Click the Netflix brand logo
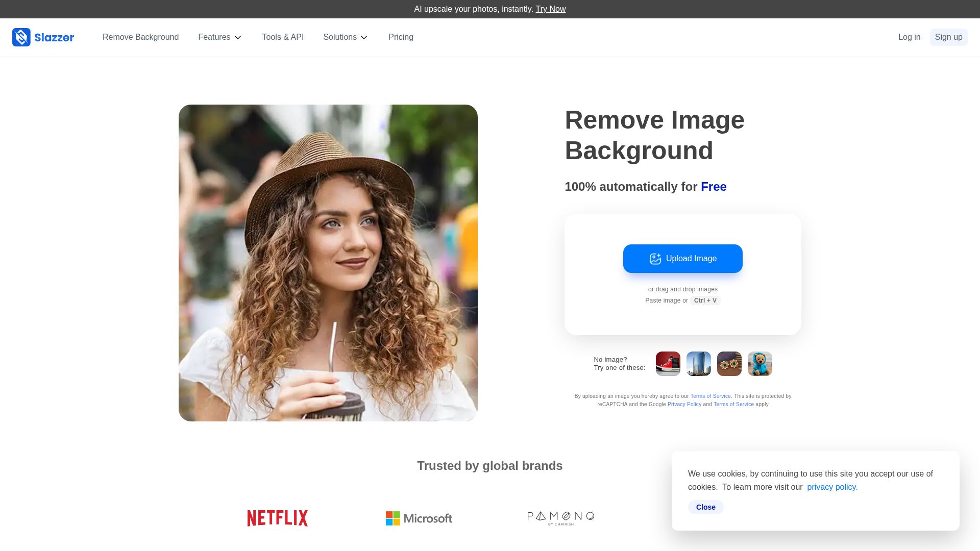 (277, 518)
